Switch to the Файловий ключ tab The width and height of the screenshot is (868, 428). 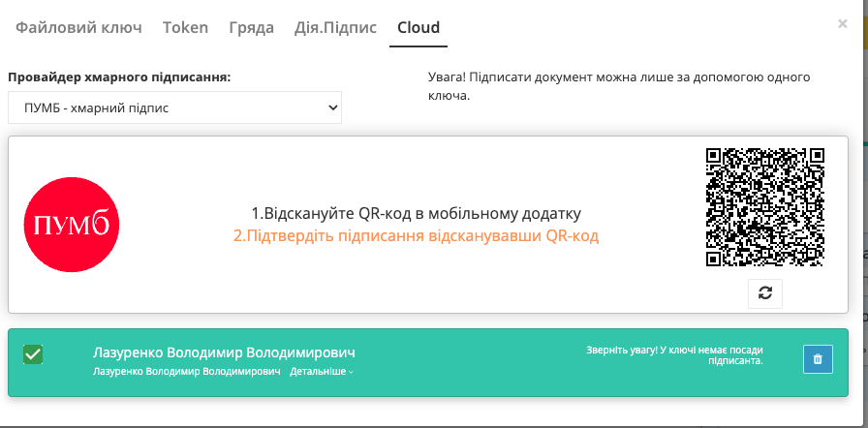78,28
